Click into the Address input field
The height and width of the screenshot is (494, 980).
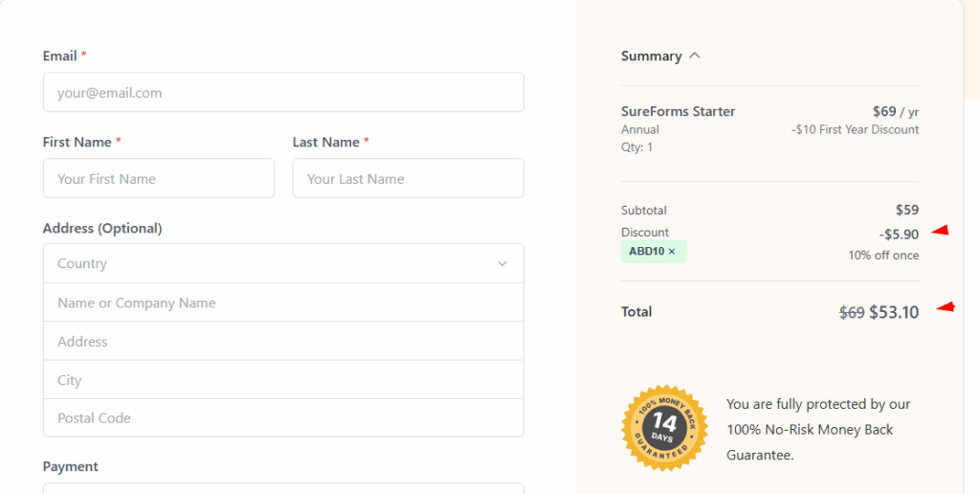tap(282, 342)
